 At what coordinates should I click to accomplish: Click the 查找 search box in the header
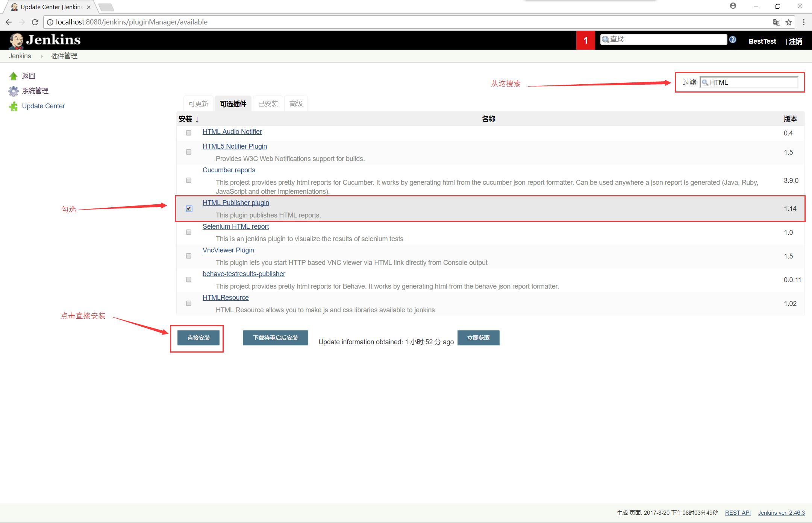click(664, 39)
